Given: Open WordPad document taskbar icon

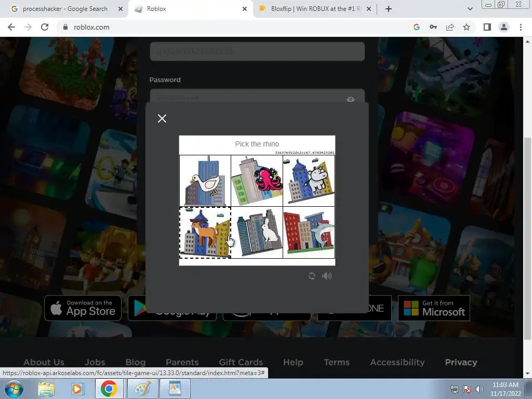Looking at the screenshot, I should click(175, 389).
